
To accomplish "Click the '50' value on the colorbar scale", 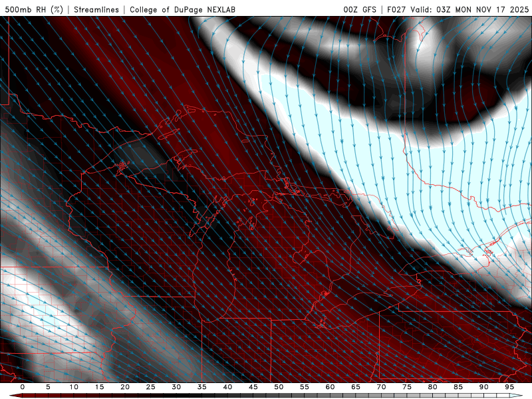I will pyautogui.click(x=279, y=387).
